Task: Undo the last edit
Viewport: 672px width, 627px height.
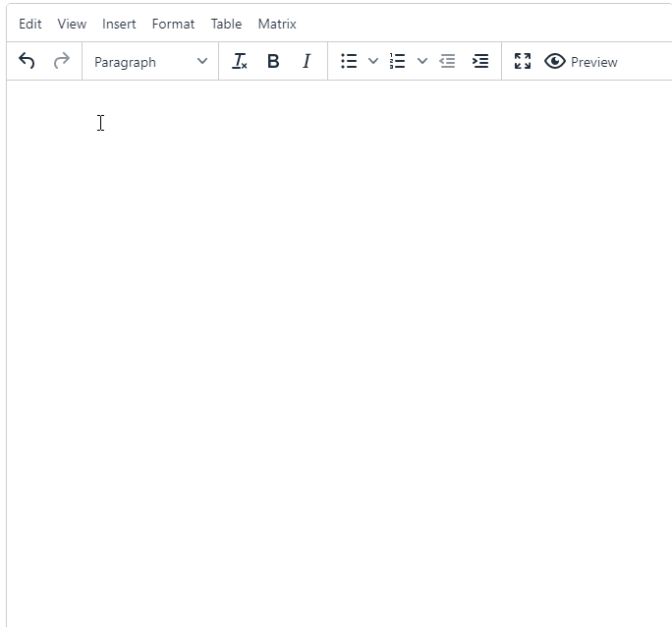Action: click(27, 61)
